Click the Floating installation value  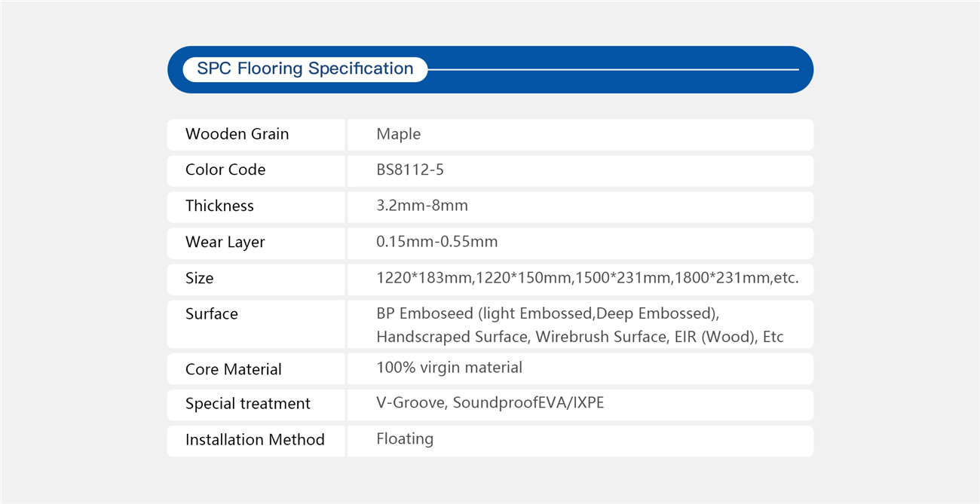click(x=405, y=438)
